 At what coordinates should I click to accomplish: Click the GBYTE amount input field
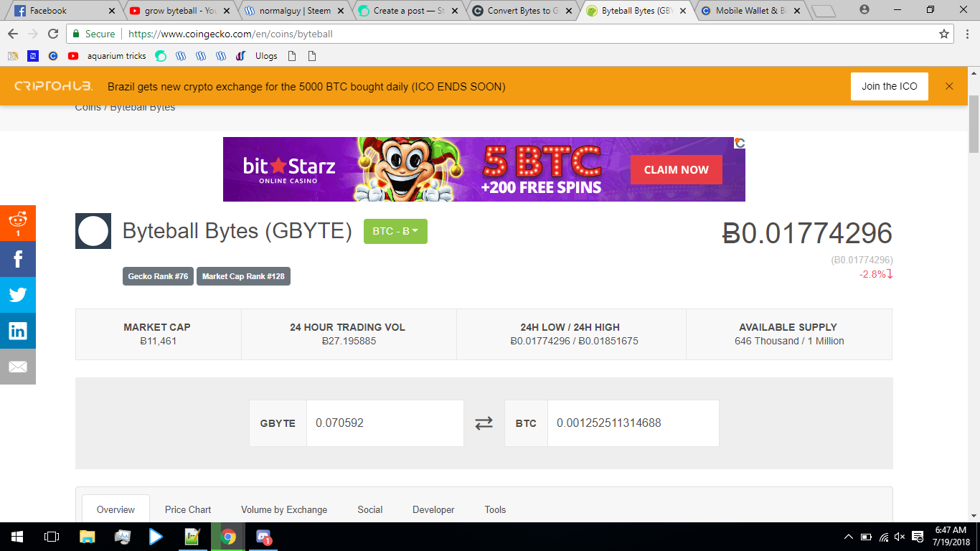(x=385, y=423)
